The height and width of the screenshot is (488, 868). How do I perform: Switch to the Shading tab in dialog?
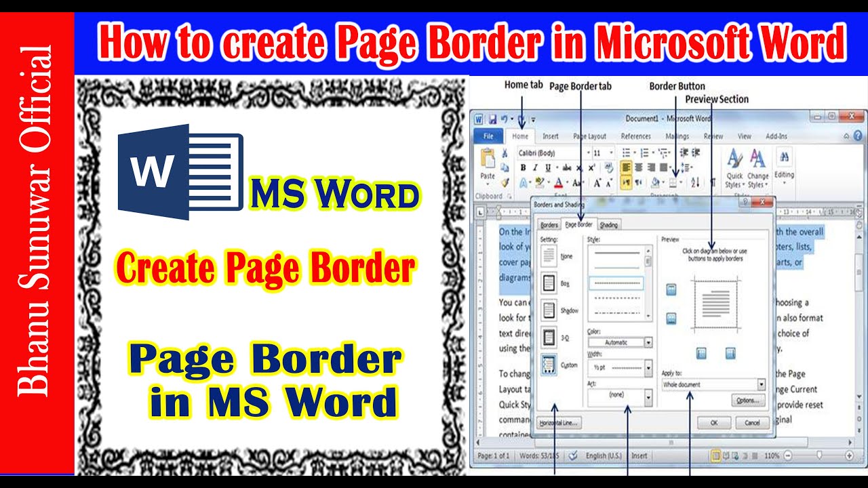tap(608, 225)
